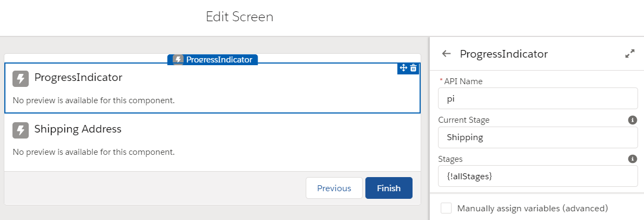
Task: Expand the properties panel with the diagonal arrows icon
Action: click(x=629, y=54)
